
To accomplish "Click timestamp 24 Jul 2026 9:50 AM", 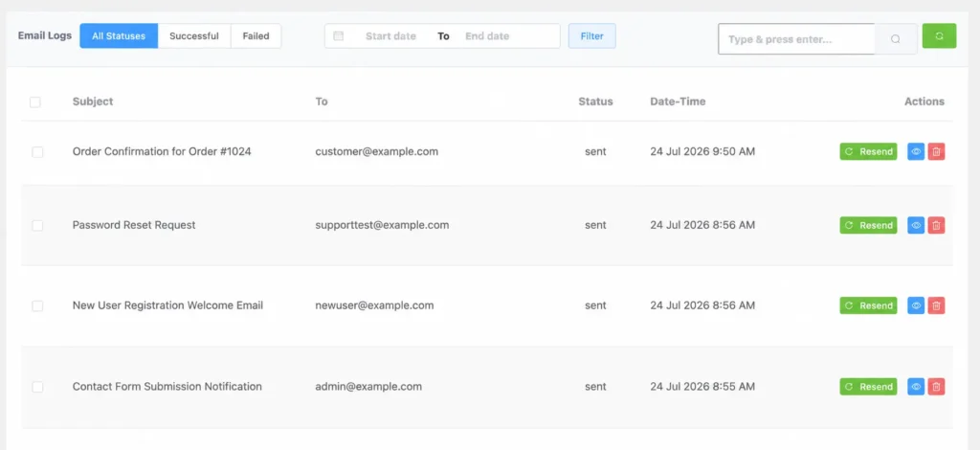I will tap(702, 151).
